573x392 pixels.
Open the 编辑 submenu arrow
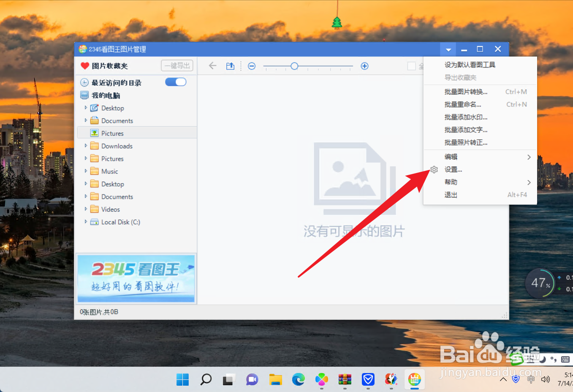pos(529,157)
